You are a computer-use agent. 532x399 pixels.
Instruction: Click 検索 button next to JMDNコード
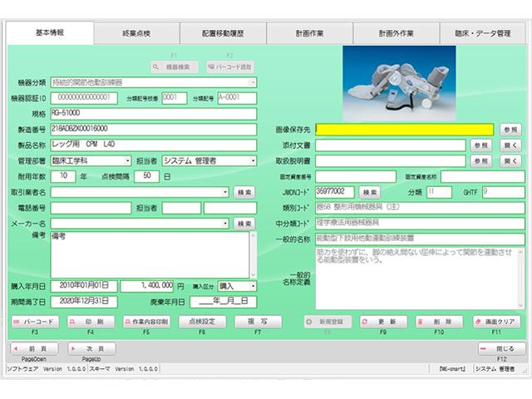pos(369,192)
